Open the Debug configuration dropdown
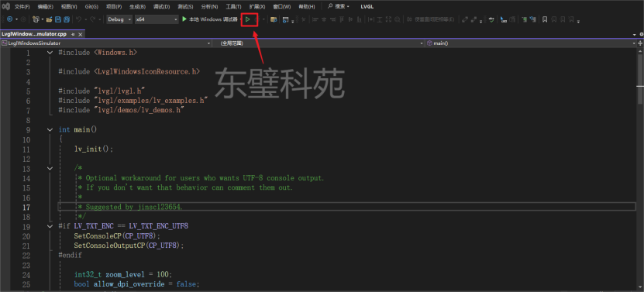Screen dimensions: 644x292 tap(119, 19)
